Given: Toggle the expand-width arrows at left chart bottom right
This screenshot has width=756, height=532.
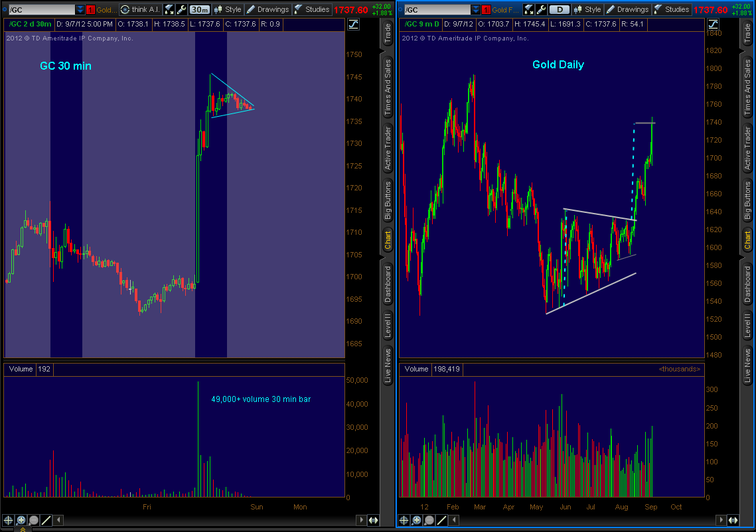Looking at the screenshot, I should click(x=373, y=520).
